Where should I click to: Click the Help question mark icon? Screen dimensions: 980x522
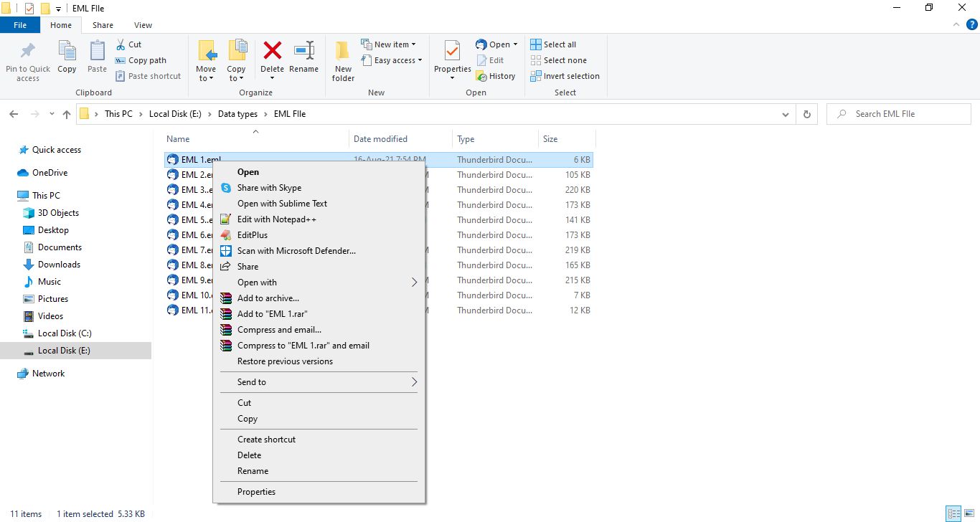point(972,25)
